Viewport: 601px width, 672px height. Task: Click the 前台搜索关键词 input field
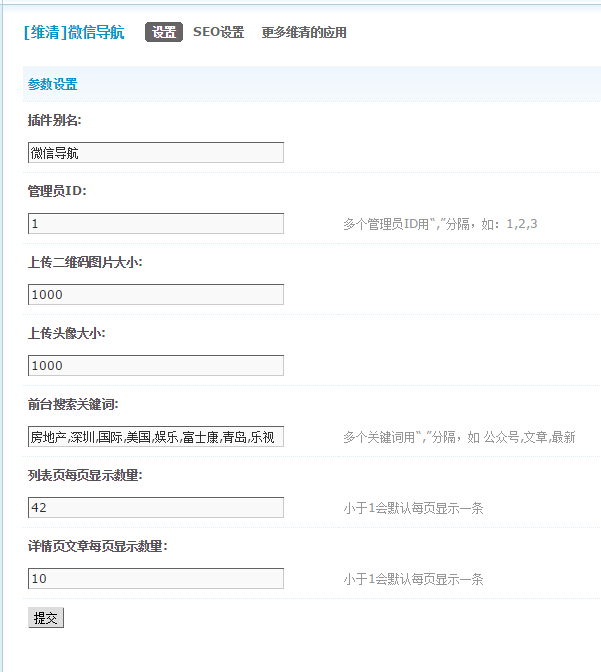tap(156, 437)
